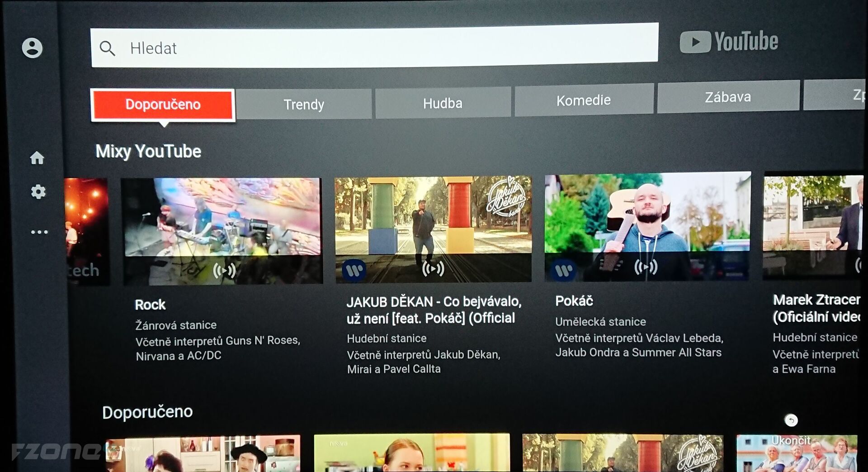The height and width of the screenshot is (472, 868).
Task: Open the Jakub Děkan video in Doporučeno row
Action: [x=623, y=453]
